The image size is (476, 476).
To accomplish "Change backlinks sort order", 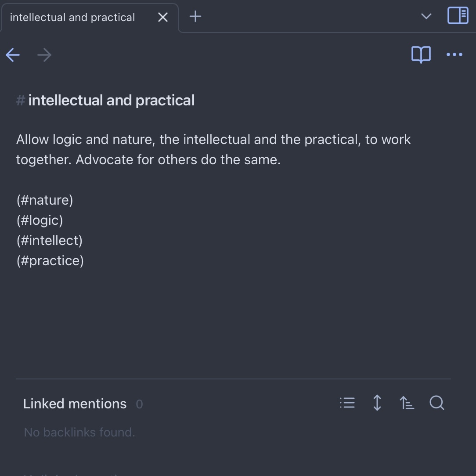I will [407, 403].
